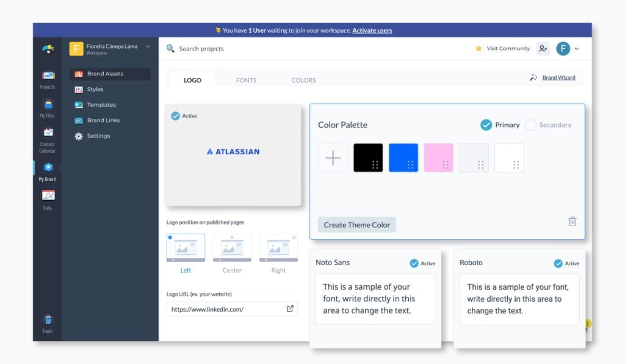Open the Data section icon

coord(48,196)
